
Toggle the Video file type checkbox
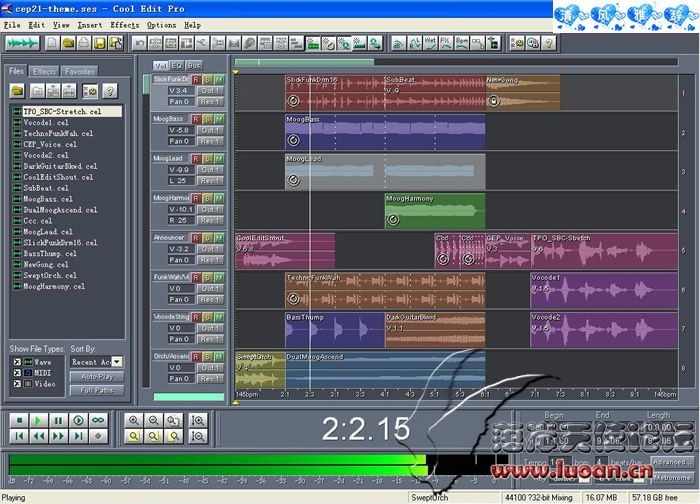(x=17, y=383)
